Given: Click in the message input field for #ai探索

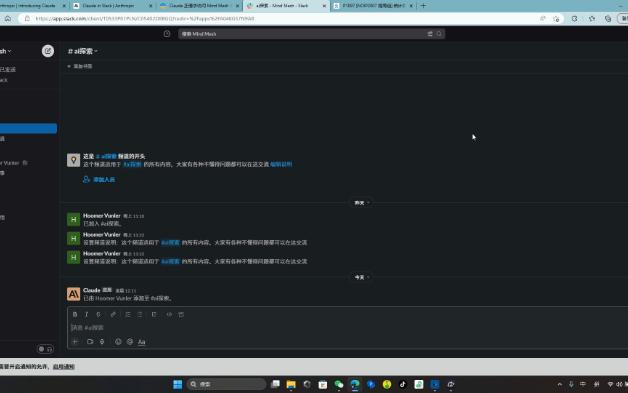Looking at the screenshot, I should pos(348,328).
